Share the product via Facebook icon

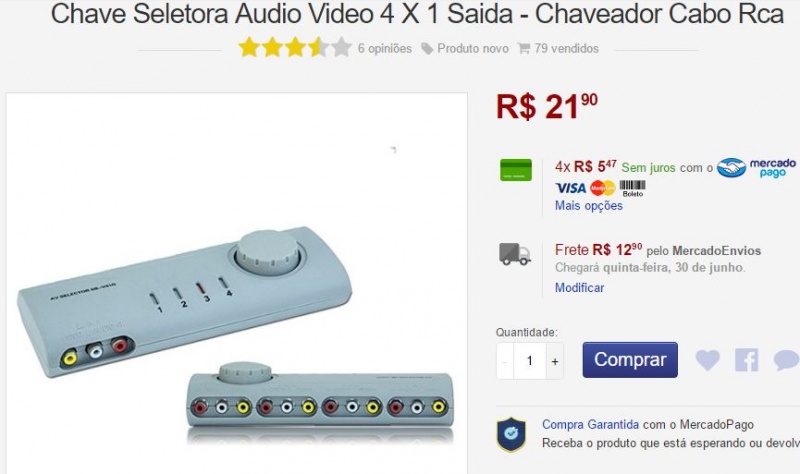point(746,360)
